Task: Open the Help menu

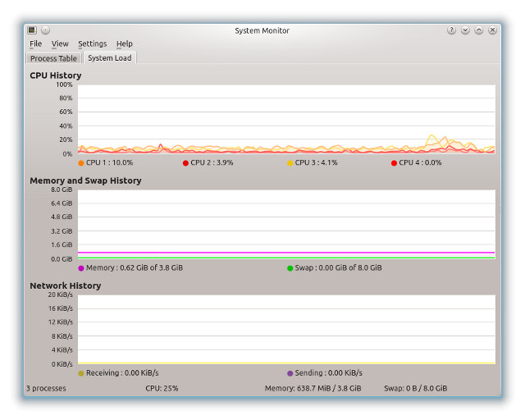Action: click(x=124, y=44)
